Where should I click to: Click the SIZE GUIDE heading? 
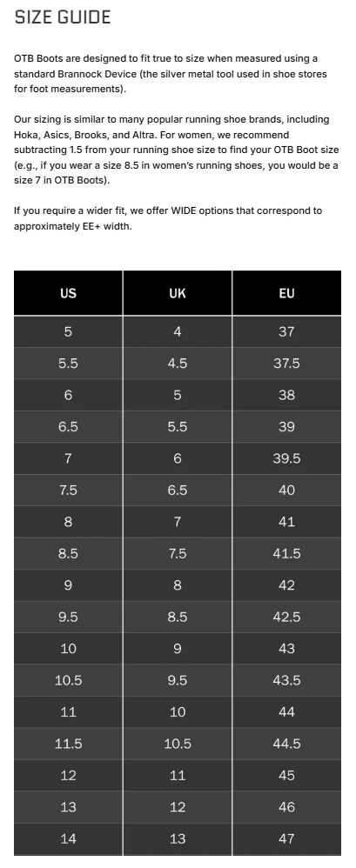pyautogui.click(x=63, y=17)
